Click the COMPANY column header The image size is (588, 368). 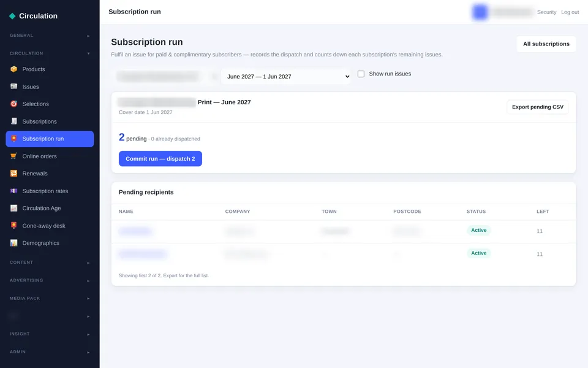point(238,212)
